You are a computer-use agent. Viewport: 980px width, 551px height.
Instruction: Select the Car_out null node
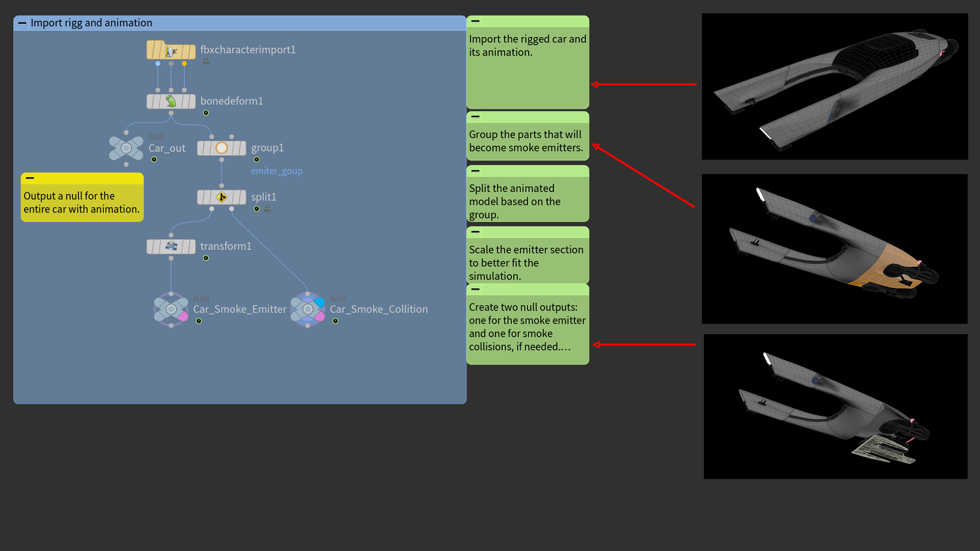coord(126,148)
